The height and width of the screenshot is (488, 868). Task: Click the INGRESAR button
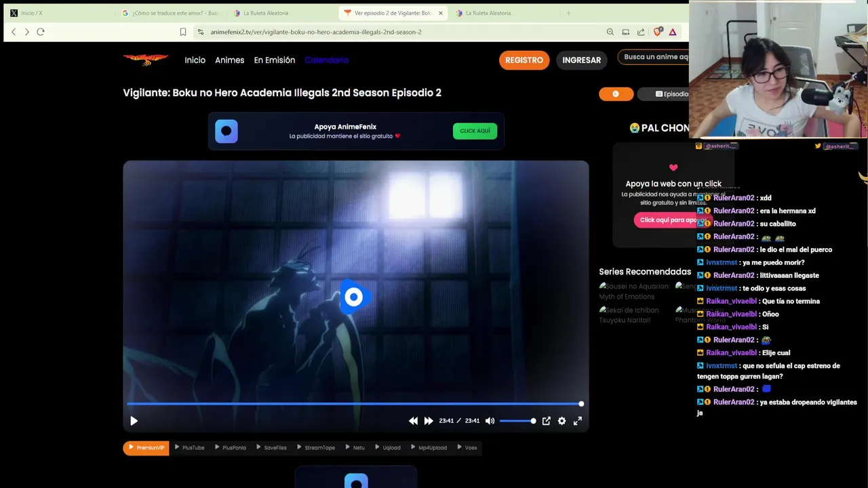[581, 60]
